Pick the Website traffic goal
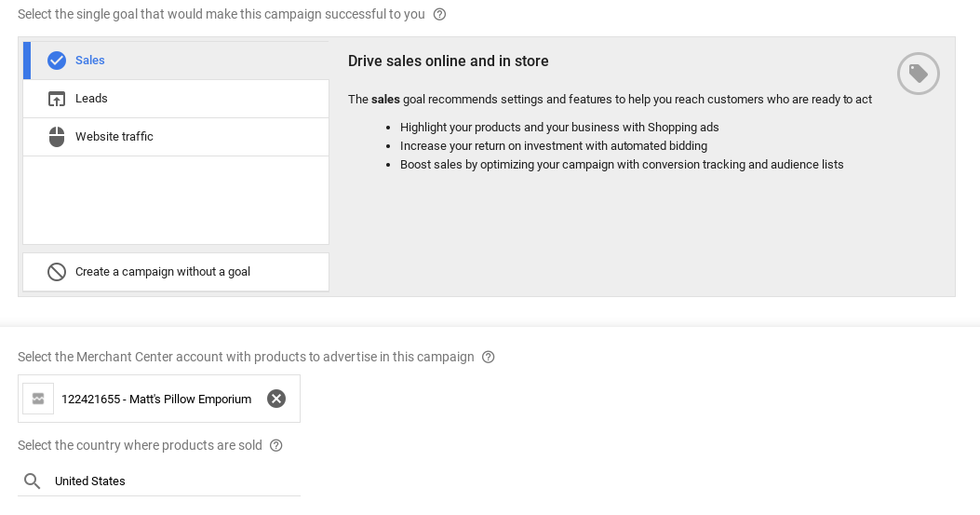980x515 pixels. pos(114,137)
